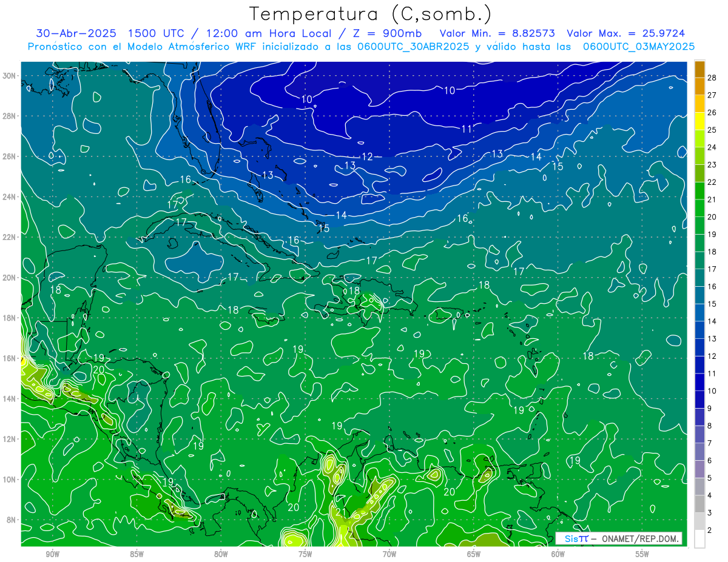Click legend swatch between 27 and 28
The image size is (728, 562).
(699, 85)
